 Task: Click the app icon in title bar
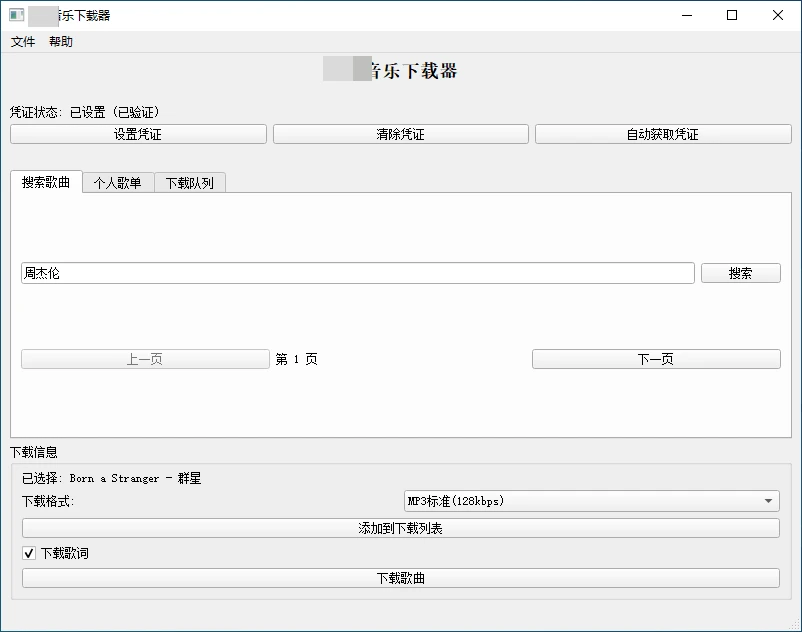(16, 16)
